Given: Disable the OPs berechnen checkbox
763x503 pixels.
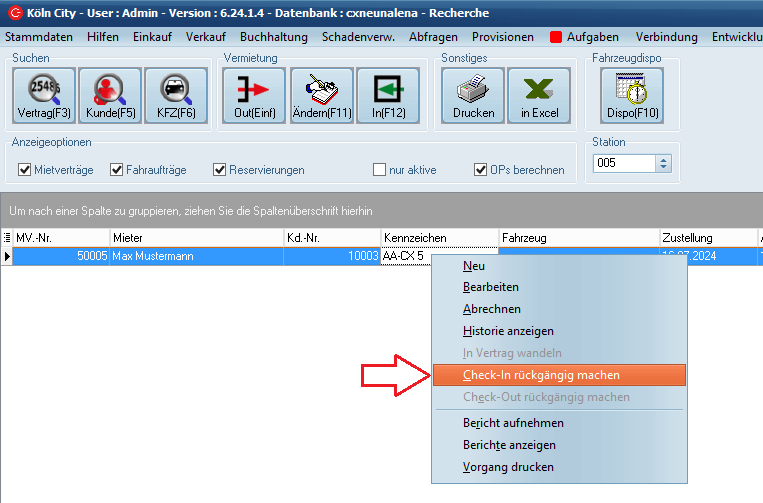Looking at the screenshot, I should tap(480, 170).
